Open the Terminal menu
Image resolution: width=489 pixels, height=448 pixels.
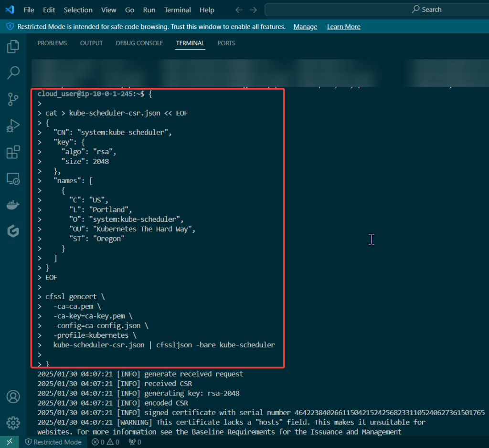click(x=177, y=10)
